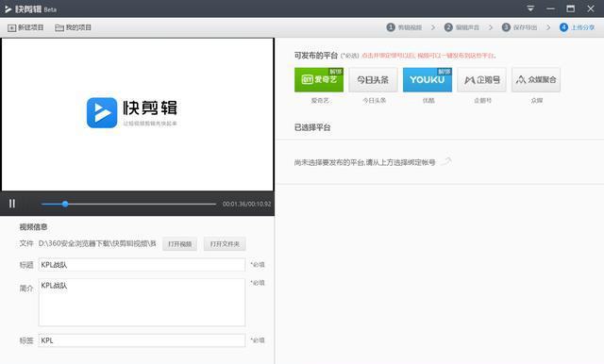Click the 打开文件夹 button
The width and height of the screenshot is (604, 364).
point(225,244)
